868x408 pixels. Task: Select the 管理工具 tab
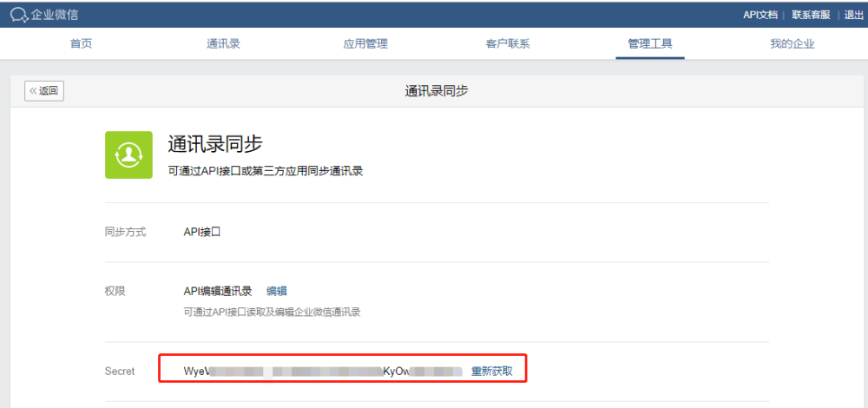click(650, 44)
